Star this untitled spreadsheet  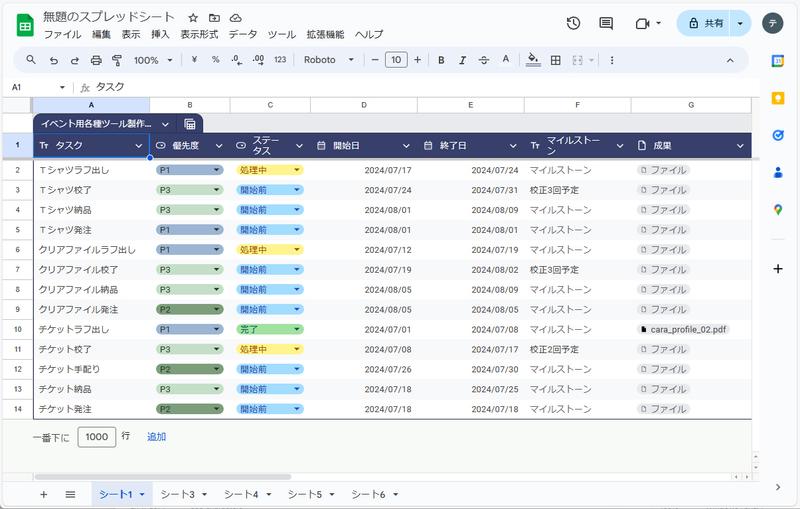[x=192, y=18]
